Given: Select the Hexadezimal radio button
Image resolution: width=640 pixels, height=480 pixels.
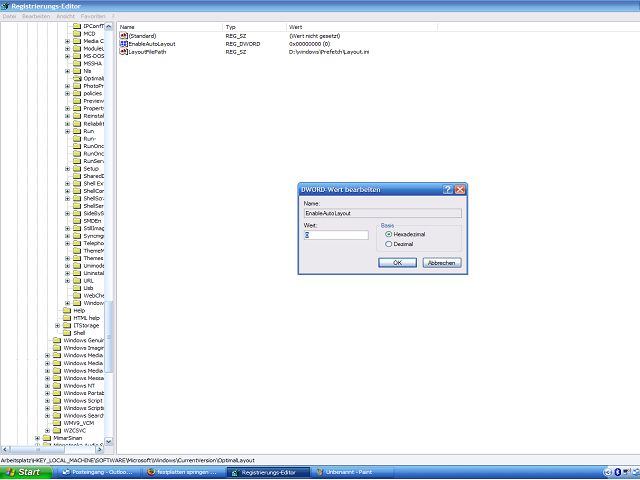Looking at the screenshot, I should pyautogui.click(x=389, y=234).
